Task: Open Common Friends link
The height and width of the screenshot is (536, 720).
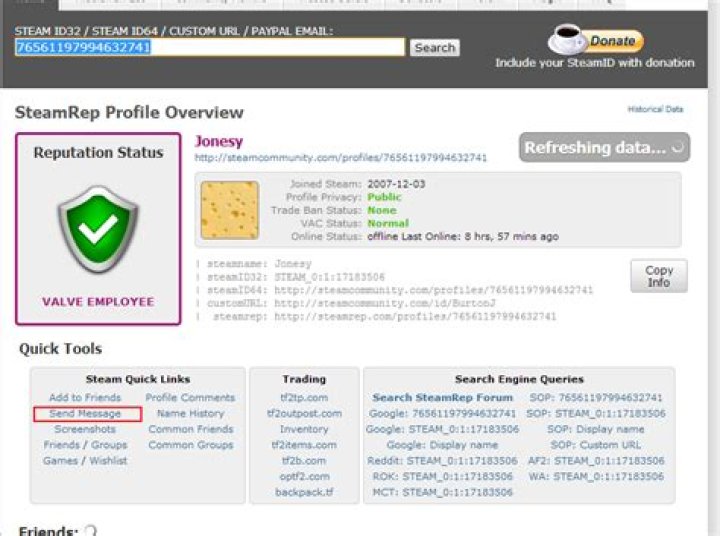Action: 191,429
